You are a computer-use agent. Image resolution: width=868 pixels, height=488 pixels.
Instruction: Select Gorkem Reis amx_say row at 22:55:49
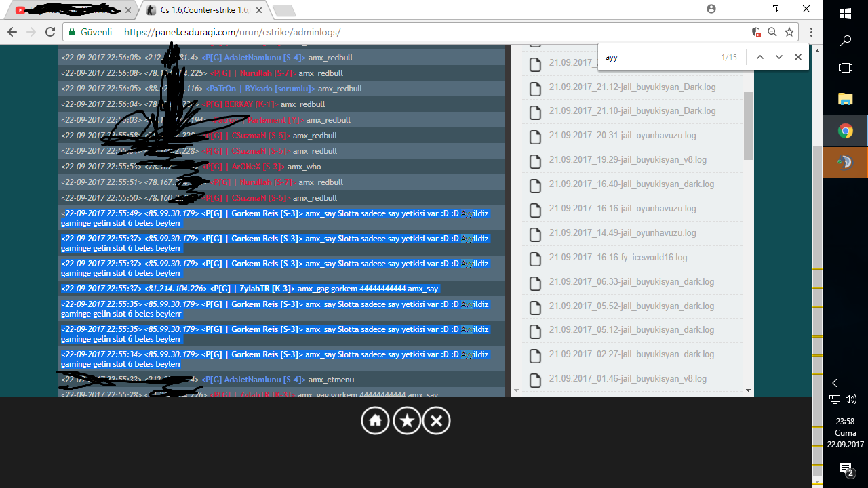pos(281,218)
